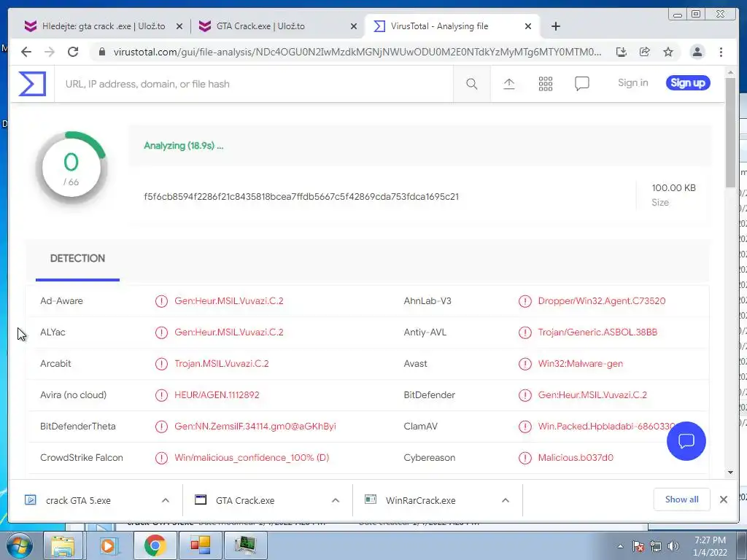The image size is (747, 560).
Task: Show hidden tray icons arrow
Action: (620, 546)
